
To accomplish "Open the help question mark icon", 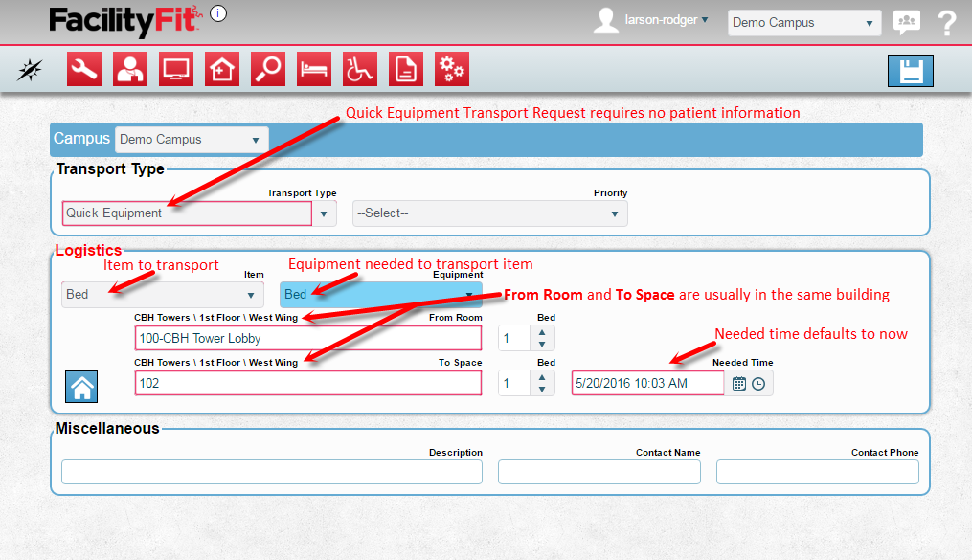I will 947,23.
